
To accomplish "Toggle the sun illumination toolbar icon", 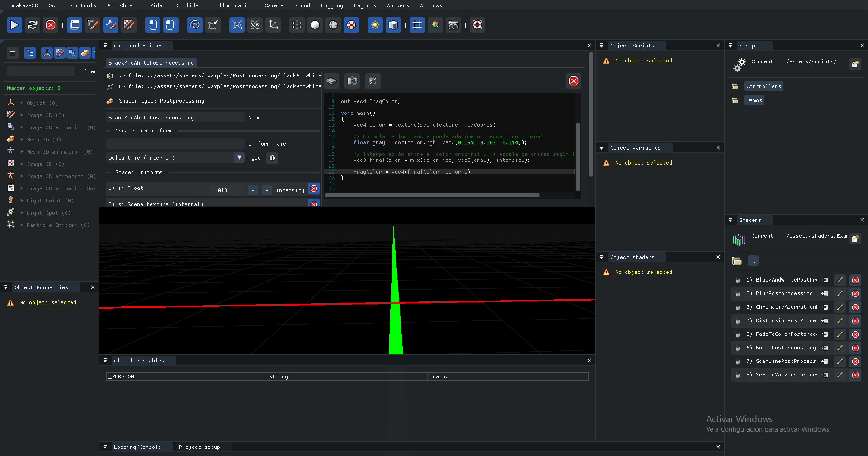I will click(x=375, y=25).
